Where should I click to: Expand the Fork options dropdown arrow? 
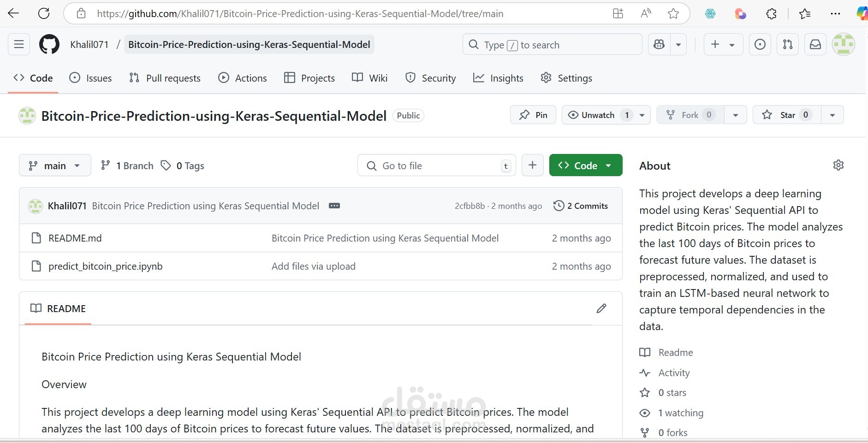736,115
